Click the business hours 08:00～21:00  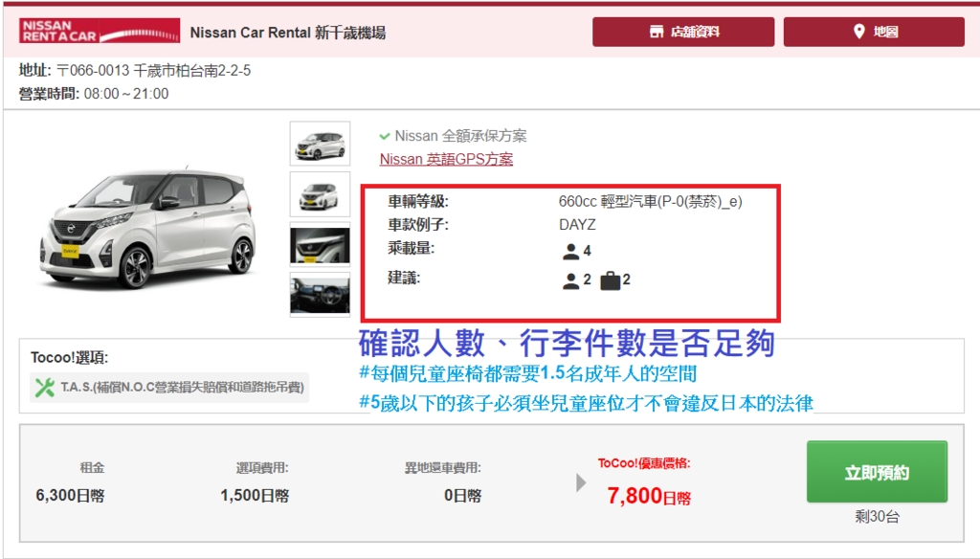(126, 95)
